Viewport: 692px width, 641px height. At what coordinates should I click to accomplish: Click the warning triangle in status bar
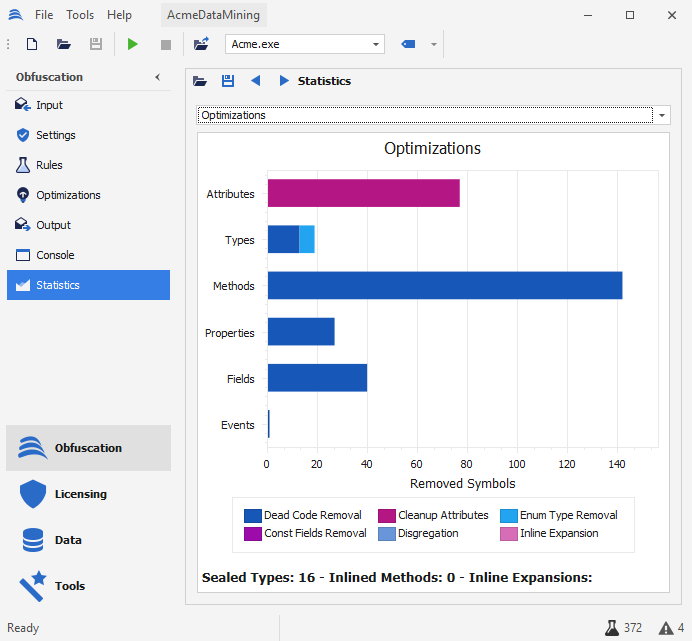[666, 628]
